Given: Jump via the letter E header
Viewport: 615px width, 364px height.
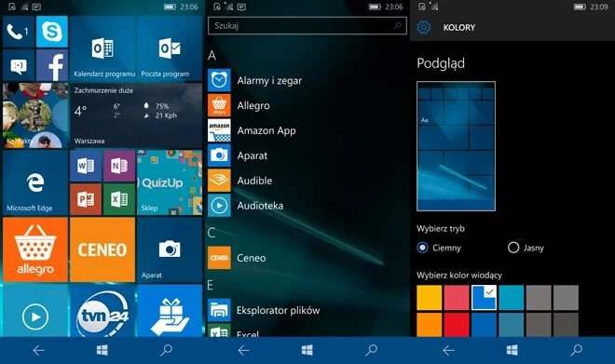Looking at the screenshot, I should [211, 285].
